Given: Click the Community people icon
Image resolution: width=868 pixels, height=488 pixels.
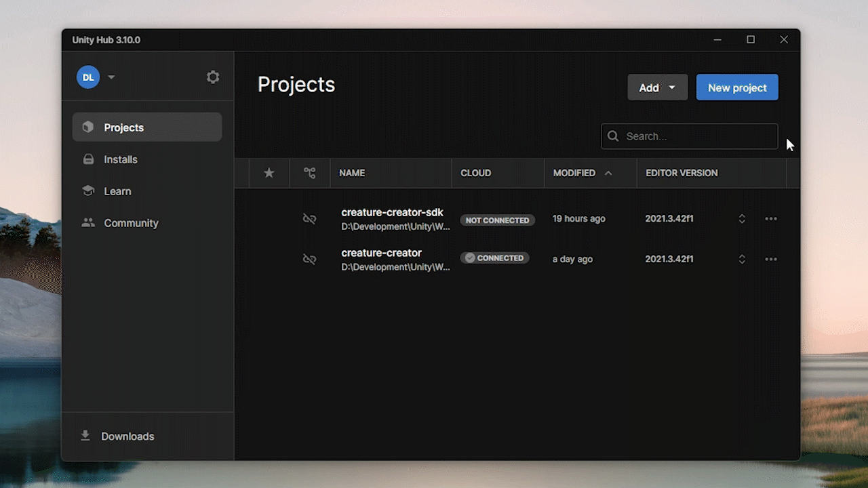Looking at the screenshot, I should 88,223.
